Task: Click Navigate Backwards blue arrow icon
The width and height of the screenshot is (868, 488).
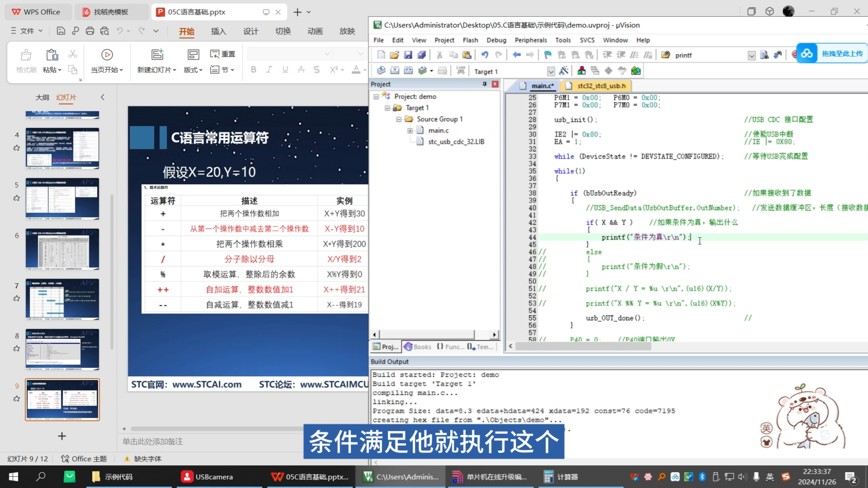Action: [516, 55]
